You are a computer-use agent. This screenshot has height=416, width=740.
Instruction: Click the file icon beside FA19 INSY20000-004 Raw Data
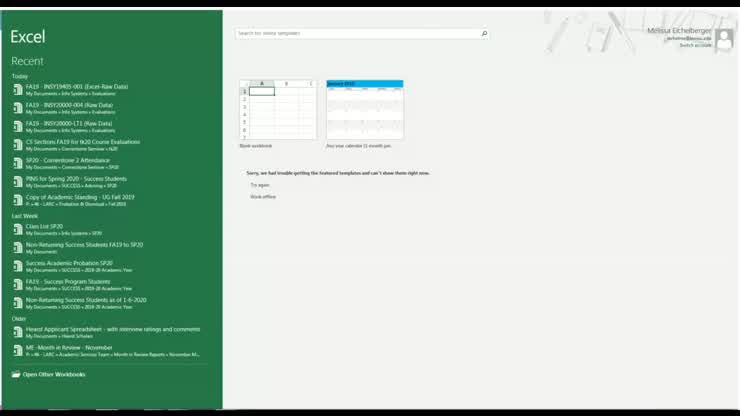tap(18, 108)
